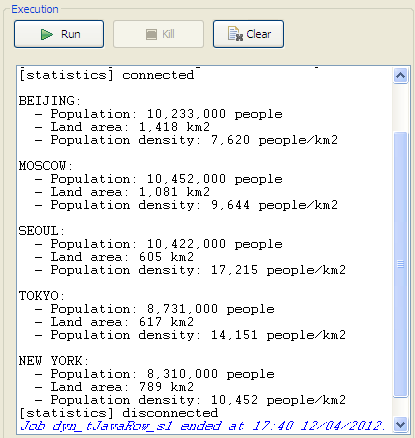Click the '9,644 people/km2' density line
Image resolution: width=415 pixels, height=438 pixels.
[186, 205]
